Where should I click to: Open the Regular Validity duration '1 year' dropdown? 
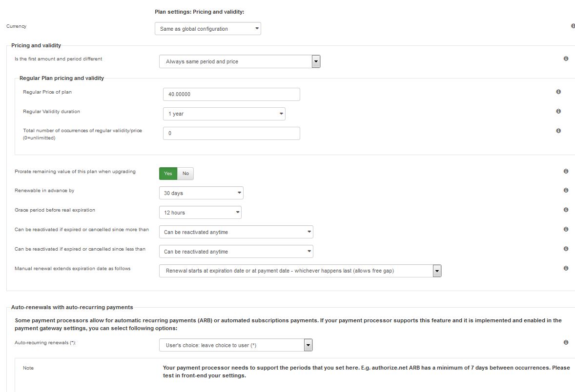coord(224,114)
